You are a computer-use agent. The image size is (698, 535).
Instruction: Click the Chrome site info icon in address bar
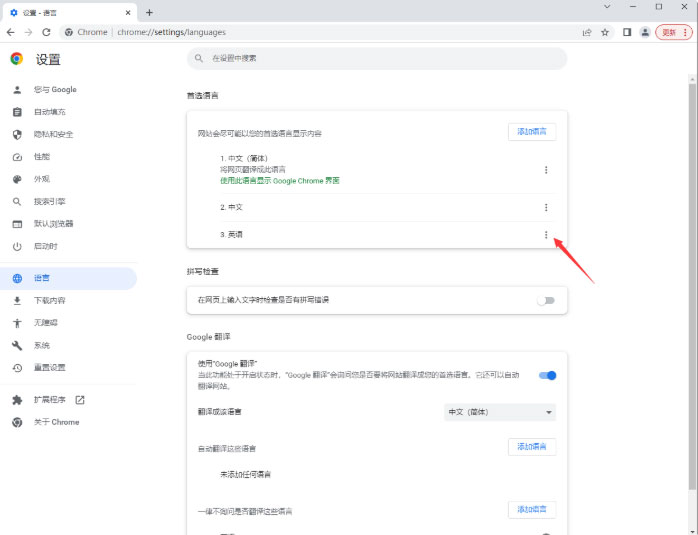click(69, 32)
